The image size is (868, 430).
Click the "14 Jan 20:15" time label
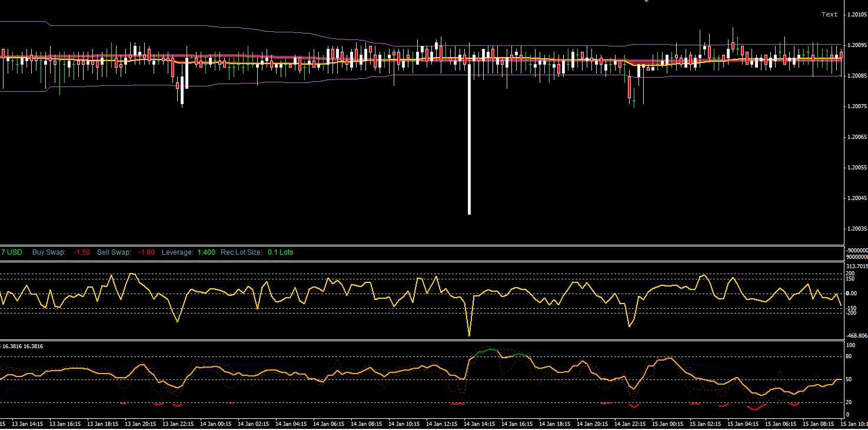point(593,424)
